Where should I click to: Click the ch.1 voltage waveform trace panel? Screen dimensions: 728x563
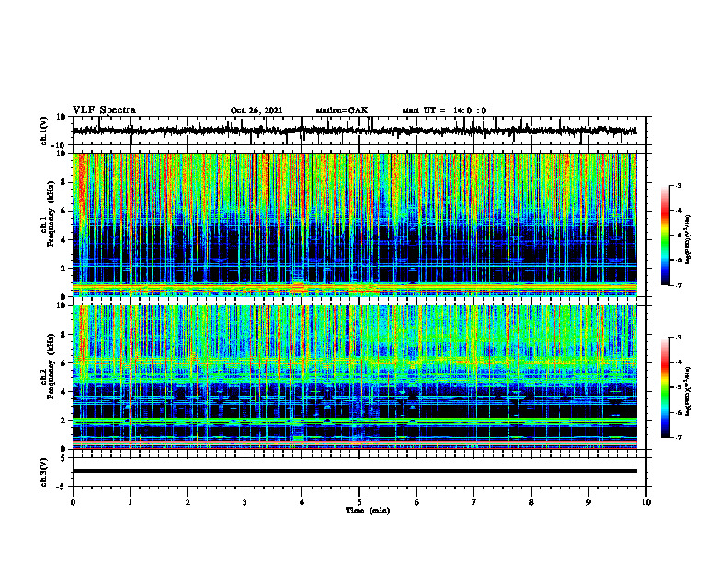tap(359, 131)
